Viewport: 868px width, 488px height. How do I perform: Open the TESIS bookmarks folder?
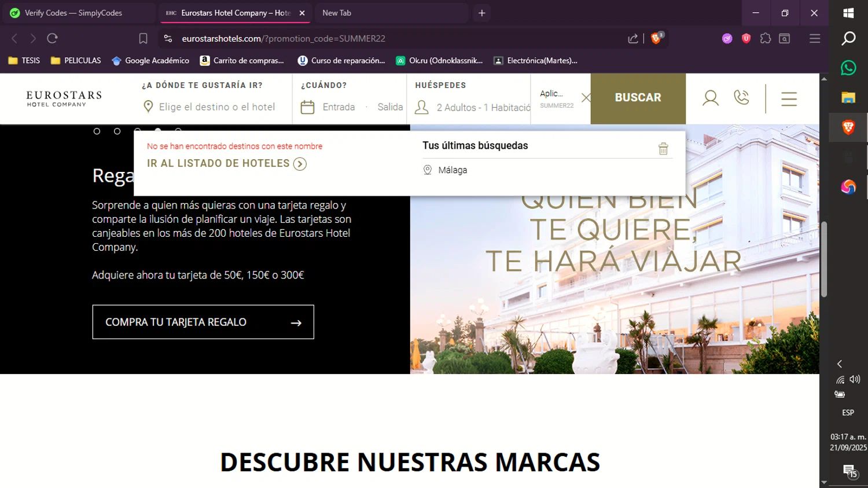(24, 60)
